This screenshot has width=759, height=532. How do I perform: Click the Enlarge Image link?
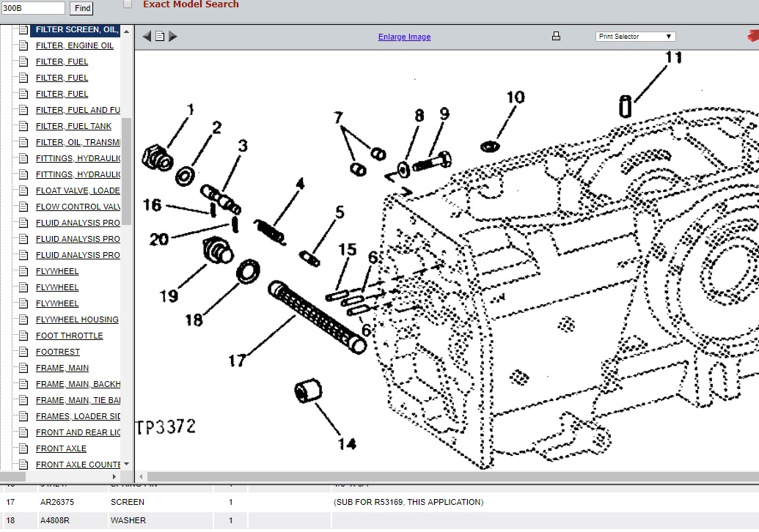coord(404,37)
